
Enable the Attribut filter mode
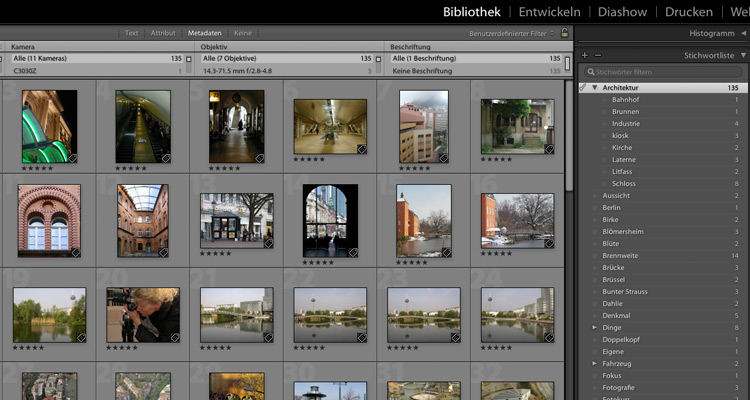[163, 33]
